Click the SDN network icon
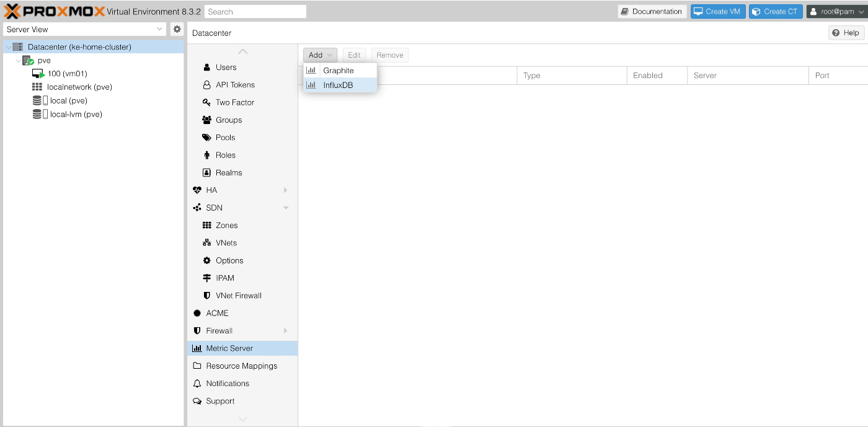 197,208
